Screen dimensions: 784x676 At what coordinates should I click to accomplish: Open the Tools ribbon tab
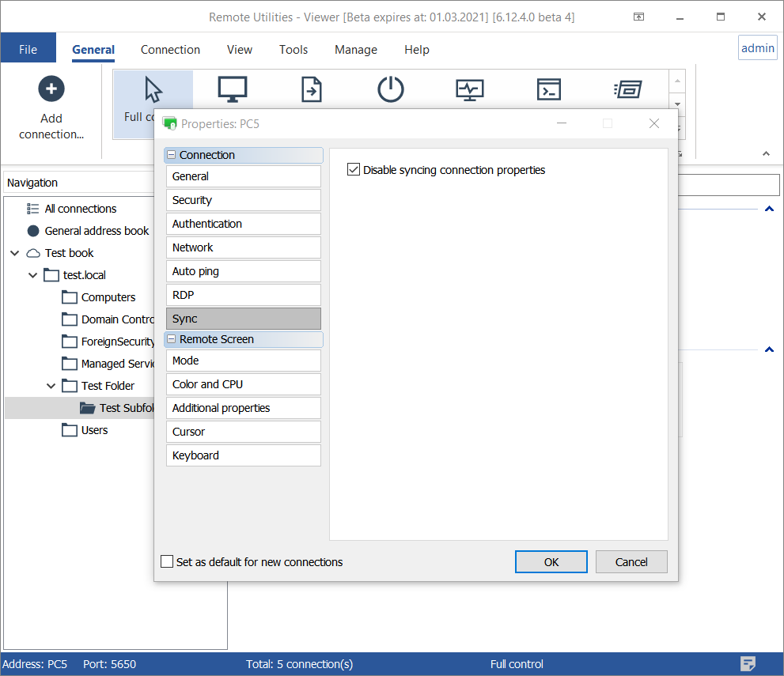(294, 50)
